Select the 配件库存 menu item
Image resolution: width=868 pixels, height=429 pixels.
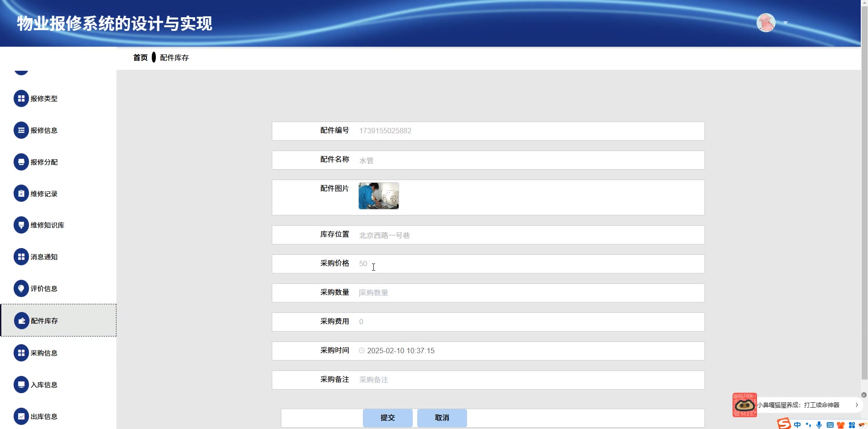[58, 320]
